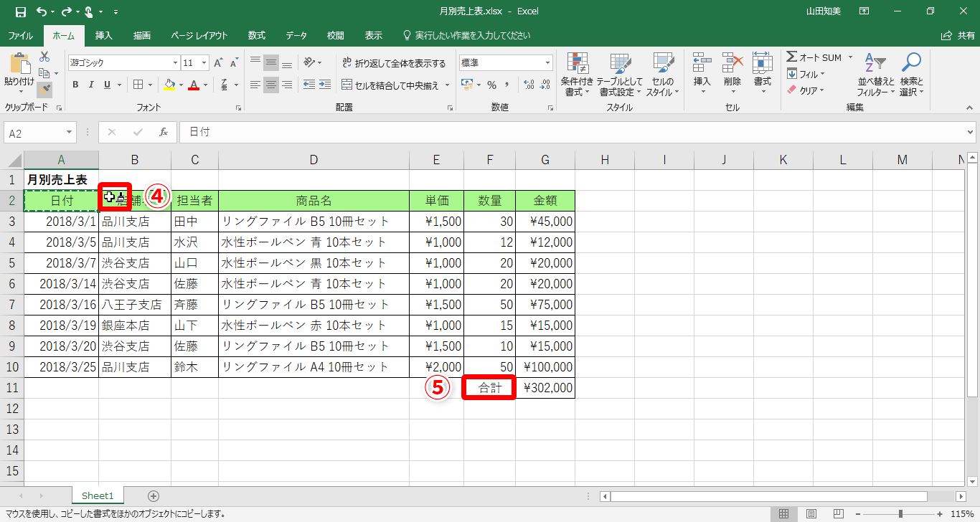Toggle the Format Painter brush
The width and height of the screenshot is (980, 522).
tap(44, 89)
